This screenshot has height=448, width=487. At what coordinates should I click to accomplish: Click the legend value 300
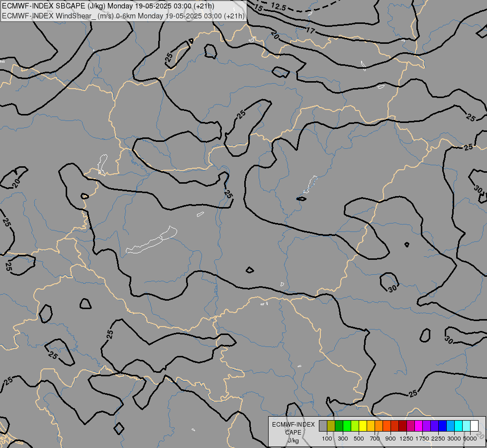[x=343, y=439]
